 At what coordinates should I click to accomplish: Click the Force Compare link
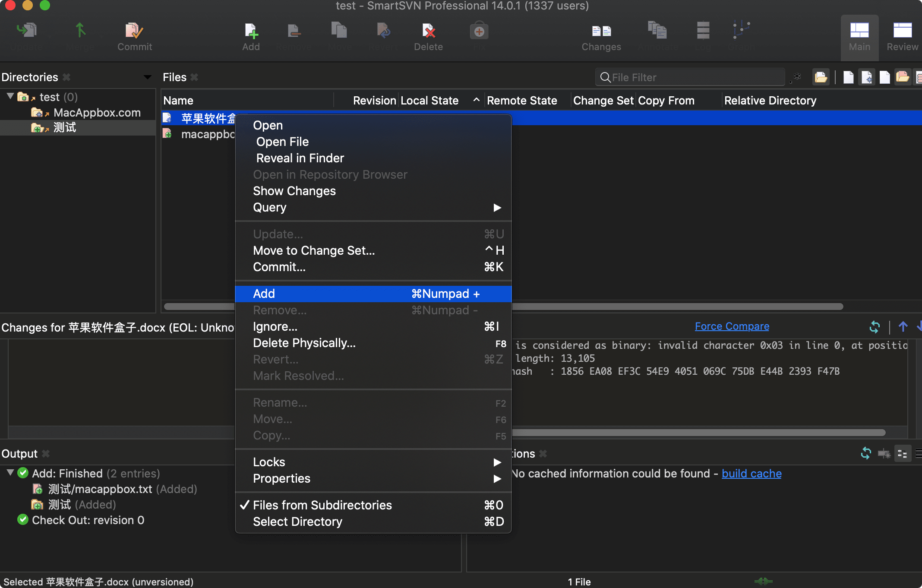(732, 326)
